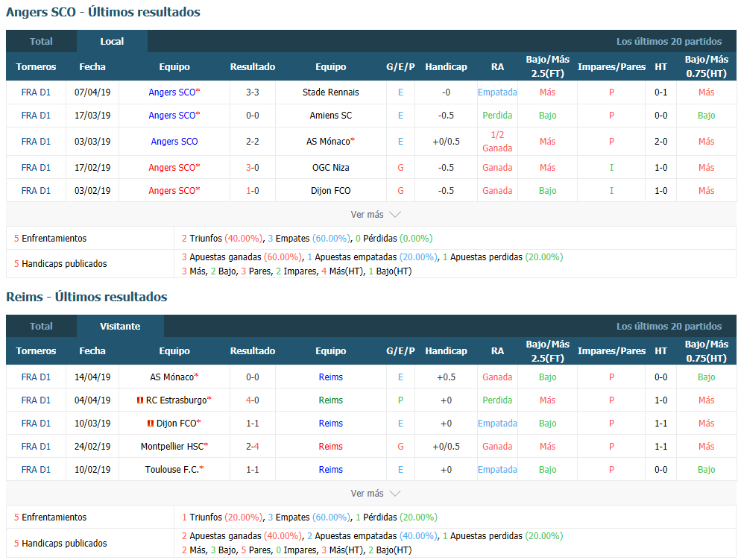The width and height of the screenshot is (741, 560).
Task: Click Reims in the 2-4 win row
Action: point(331,447)
